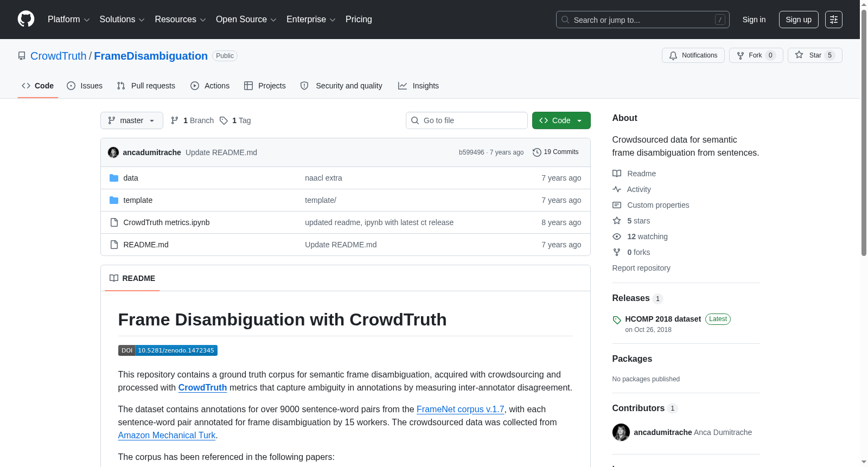Open the CrowdTruth link in README text
868x467 pixels.
202,388
